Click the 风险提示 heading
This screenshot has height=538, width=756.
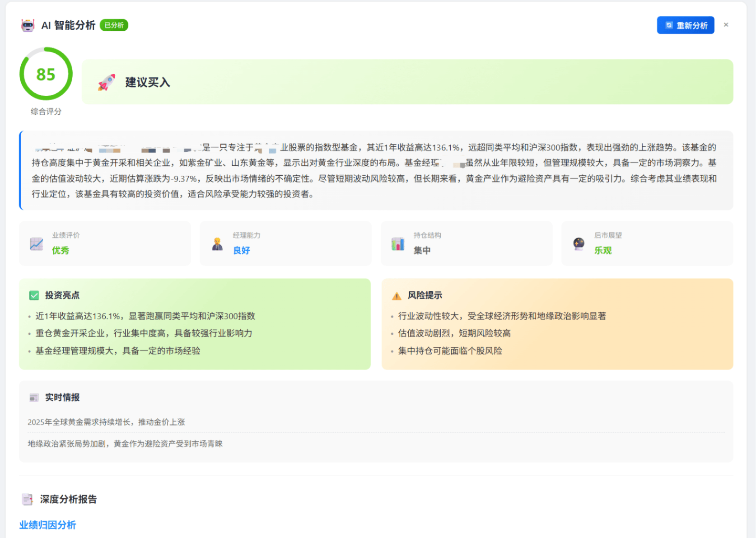(425, 295)
